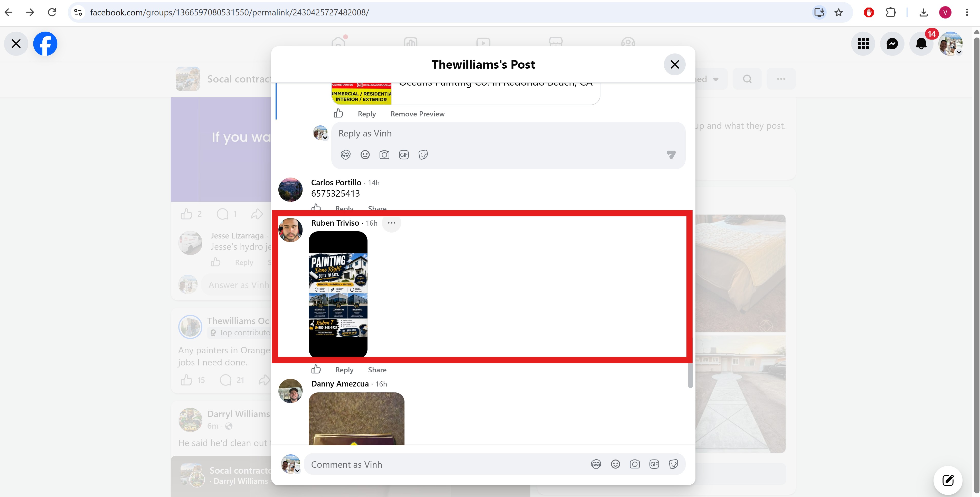Like the Oceans Painting comment above Remove Preview

[338, 113]
